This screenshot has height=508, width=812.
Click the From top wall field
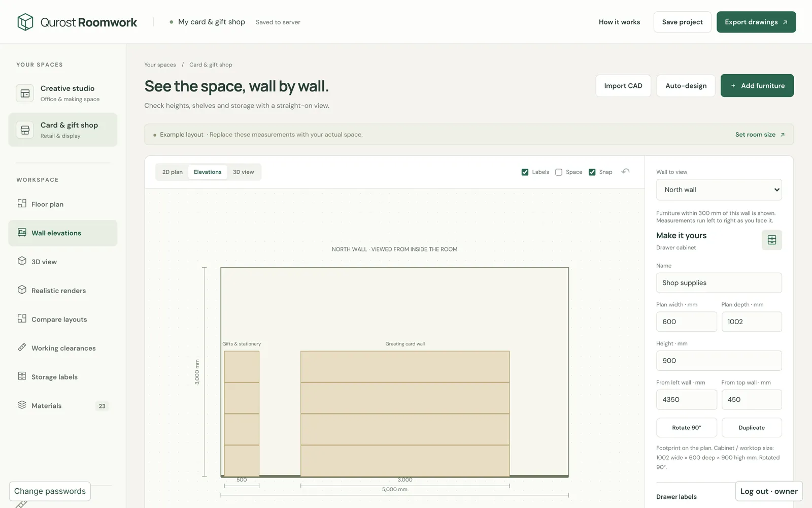tap(752, 400)
